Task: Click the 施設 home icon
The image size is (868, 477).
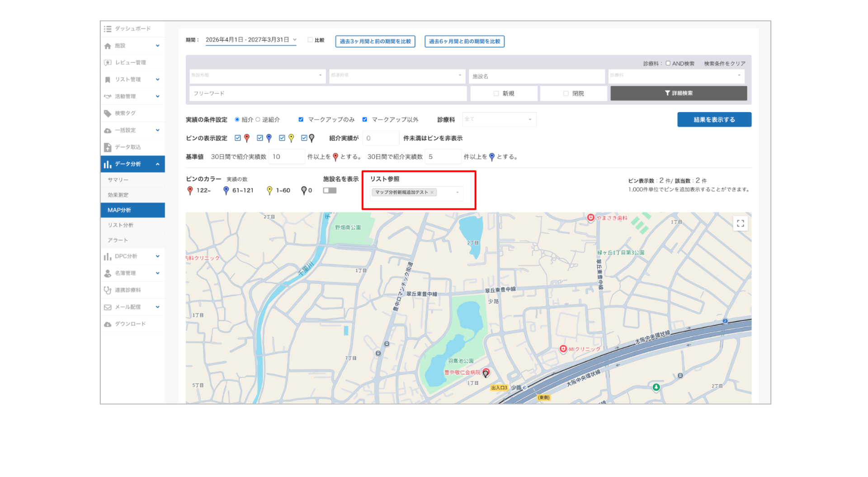Action: point(107,46)
